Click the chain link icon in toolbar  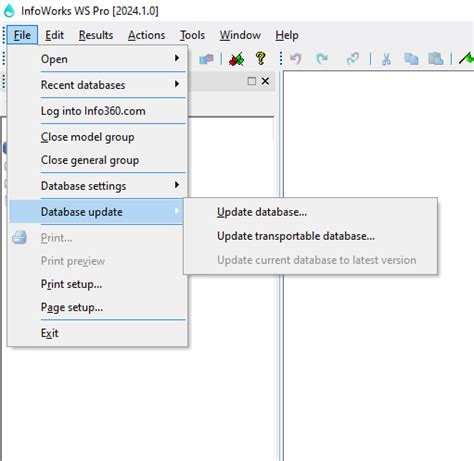point(353,59)
